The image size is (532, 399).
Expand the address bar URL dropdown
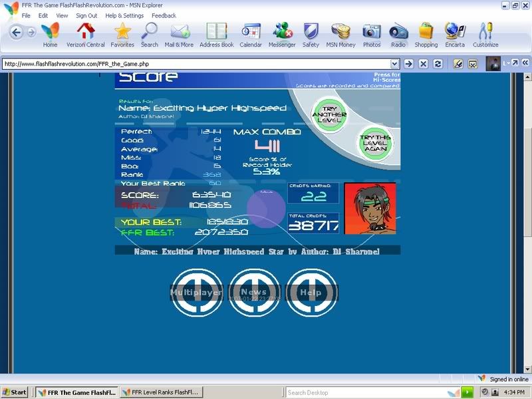click(395, 64)
